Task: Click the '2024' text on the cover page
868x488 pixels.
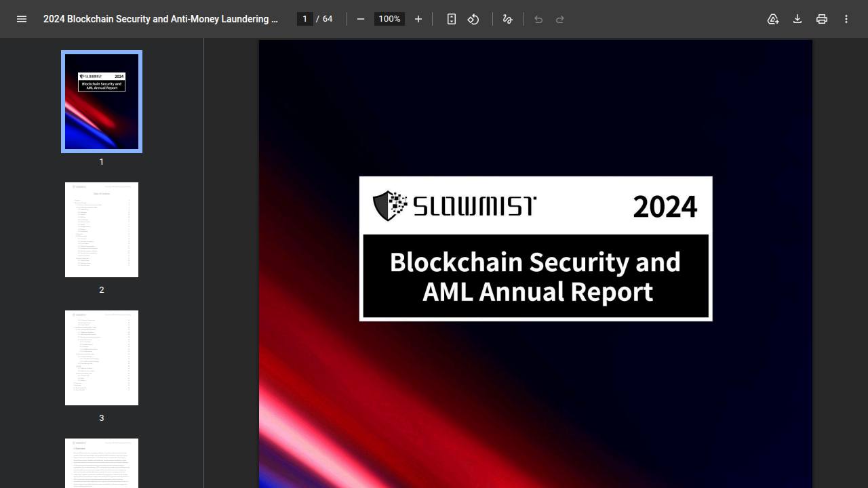Action: [x=665, y=207]
